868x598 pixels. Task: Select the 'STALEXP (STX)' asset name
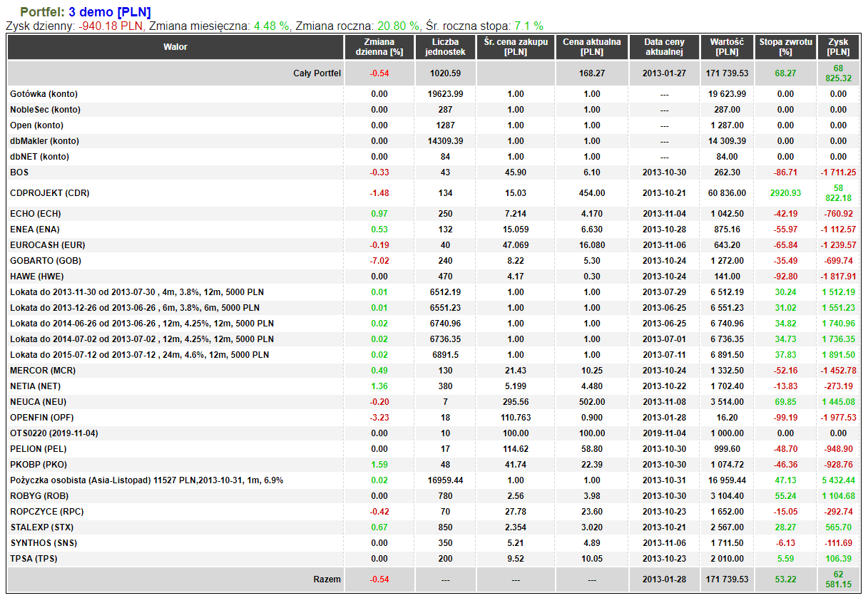(x=42, y=527)
